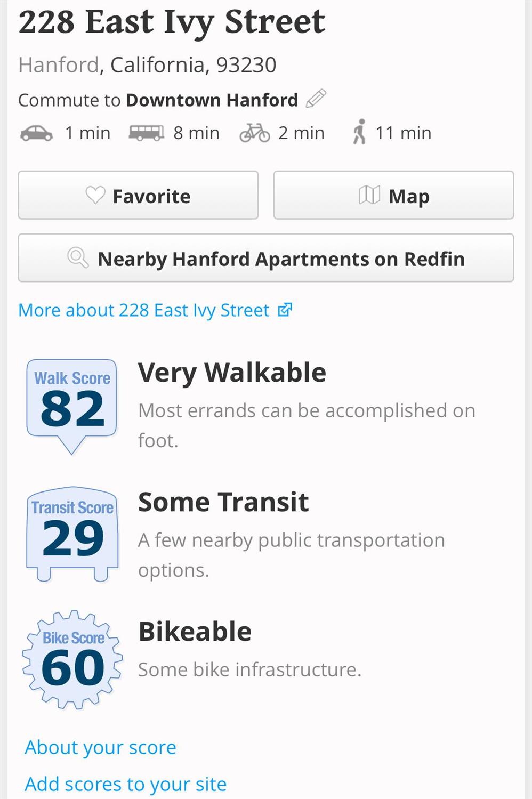
Task: Click the pencil edit commute icon
Action: pyautogui.click(x=316, y=99)
